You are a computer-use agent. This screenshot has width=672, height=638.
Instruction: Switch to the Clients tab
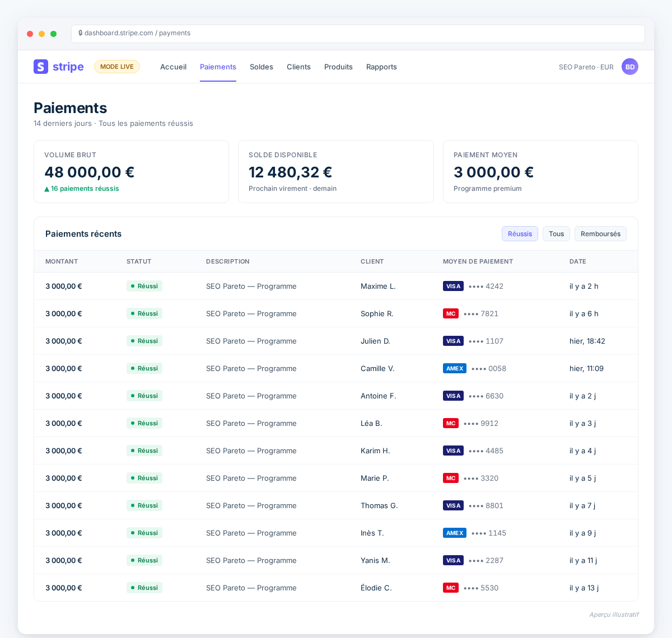coord(298,67)
